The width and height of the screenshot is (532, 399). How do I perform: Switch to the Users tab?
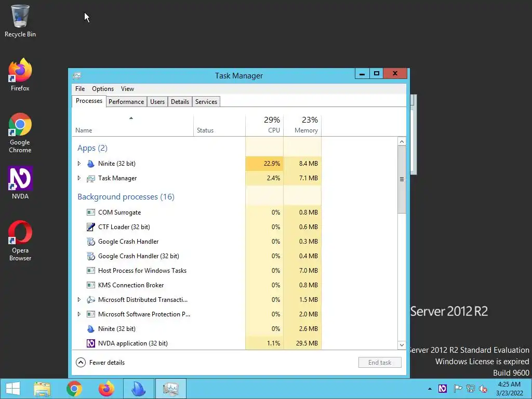pyautogui.click(x=157, y=102)
